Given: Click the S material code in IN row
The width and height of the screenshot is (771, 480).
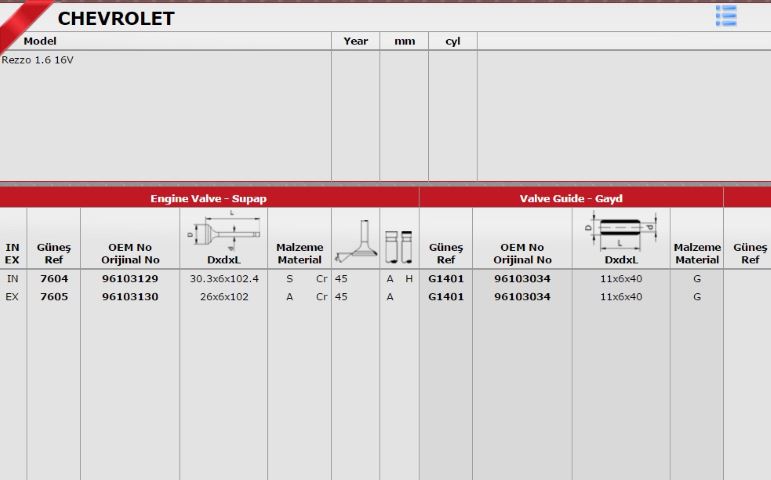Looking at the screenshot, I should click(290, 279).
